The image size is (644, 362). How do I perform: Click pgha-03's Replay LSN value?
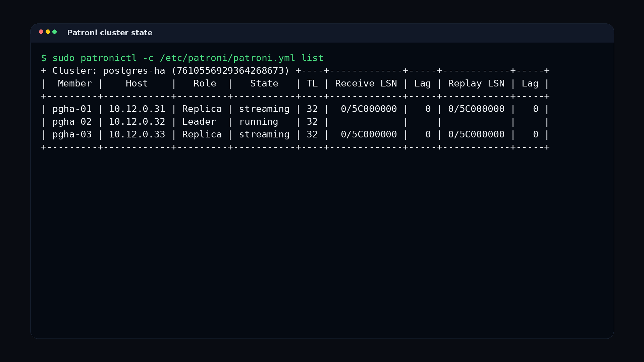(476, 134)
